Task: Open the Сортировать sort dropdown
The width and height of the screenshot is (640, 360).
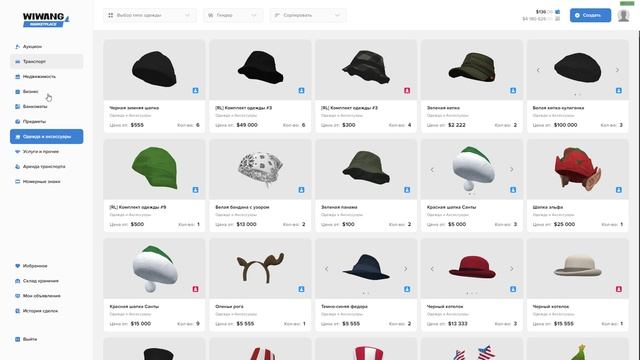Action: tap(308, 16)
